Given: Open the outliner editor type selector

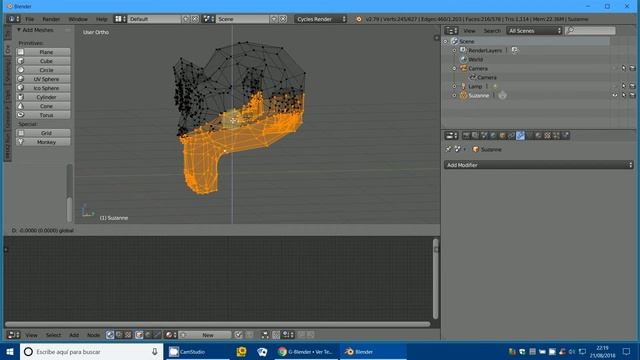Looking at the screenshot, I should pos(451,31).
